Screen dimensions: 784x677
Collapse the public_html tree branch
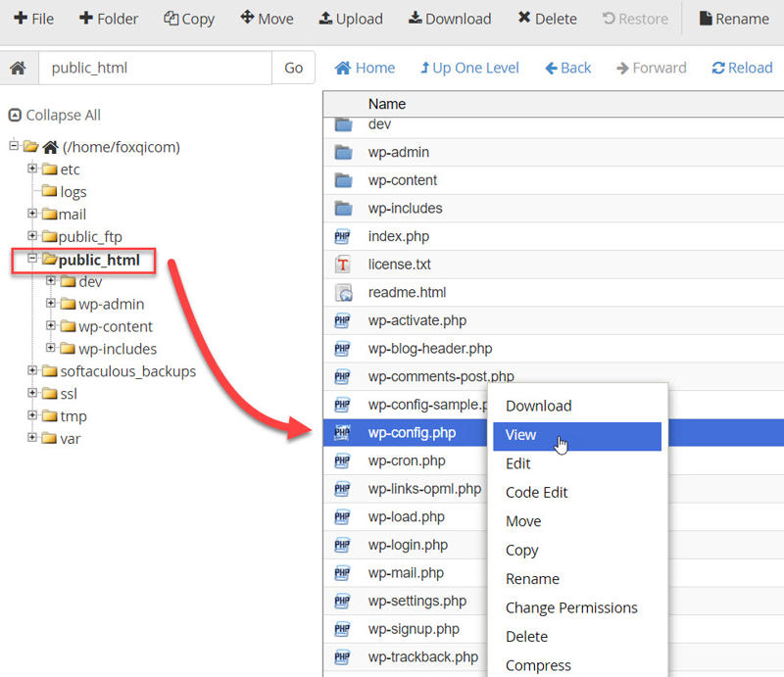coord(29,260)
